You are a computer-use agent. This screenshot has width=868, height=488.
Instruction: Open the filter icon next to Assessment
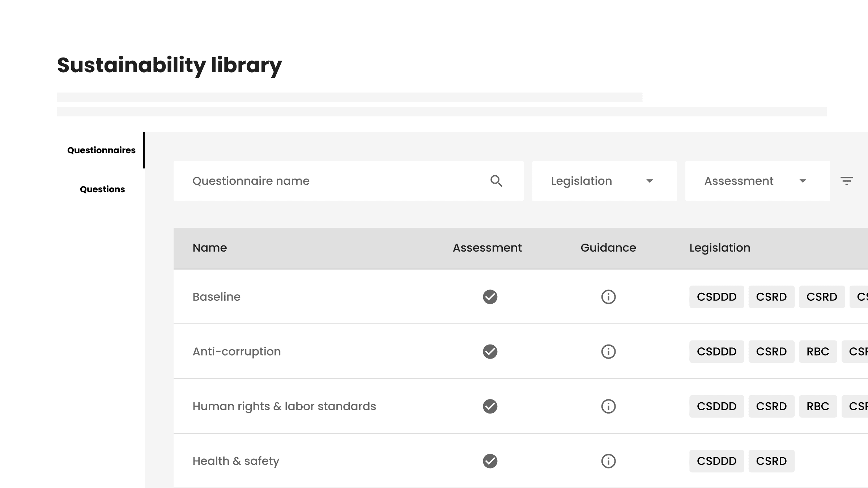point(847,181)
